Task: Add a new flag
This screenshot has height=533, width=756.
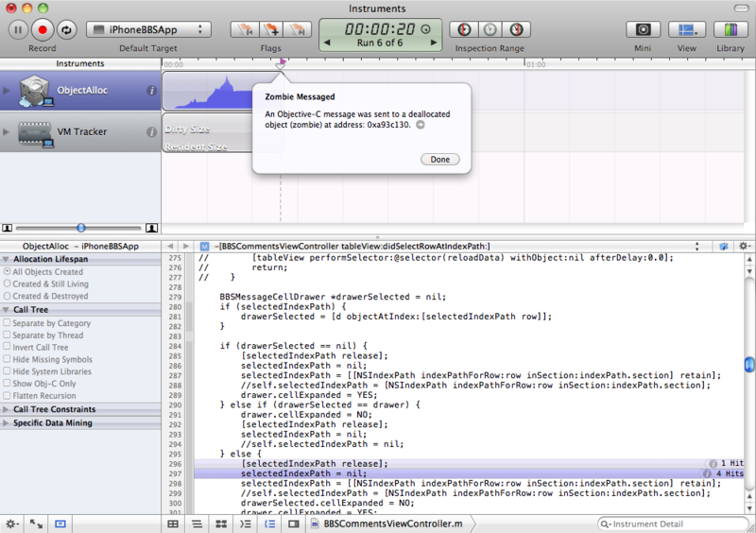Action: (x=271, y=29)
